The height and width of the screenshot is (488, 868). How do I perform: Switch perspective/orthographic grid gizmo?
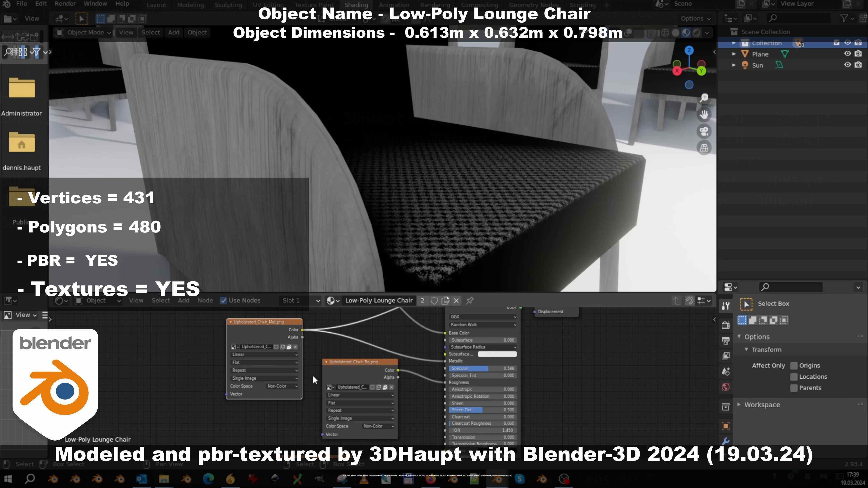click(704, 148)
